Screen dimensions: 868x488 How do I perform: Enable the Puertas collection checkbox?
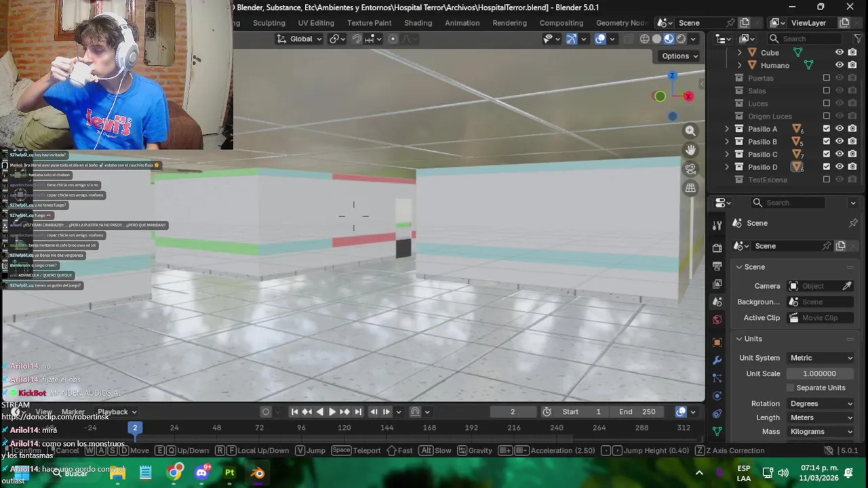826,78
